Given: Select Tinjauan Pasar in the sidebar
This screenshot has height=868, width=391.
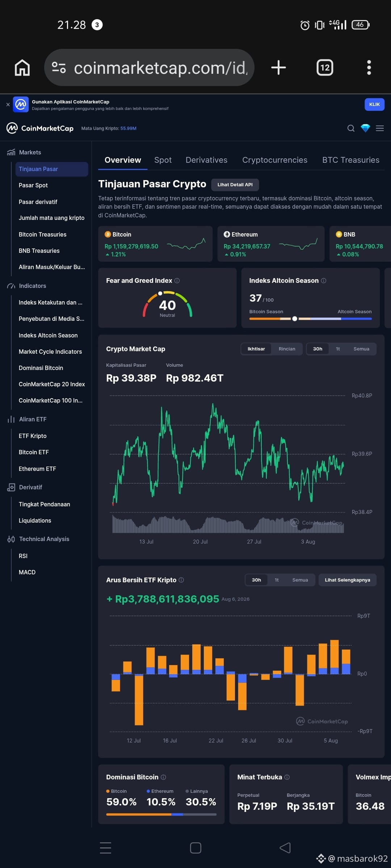Looking at the screenshot, I should point(52,169).
